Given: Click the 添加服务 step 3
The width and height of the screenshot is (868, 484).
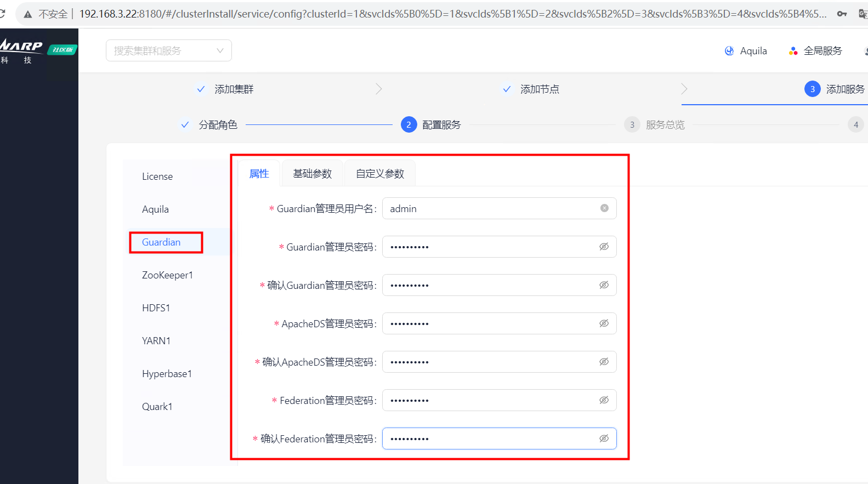Looking at the screenshot, I should click(x=835, y=89).
